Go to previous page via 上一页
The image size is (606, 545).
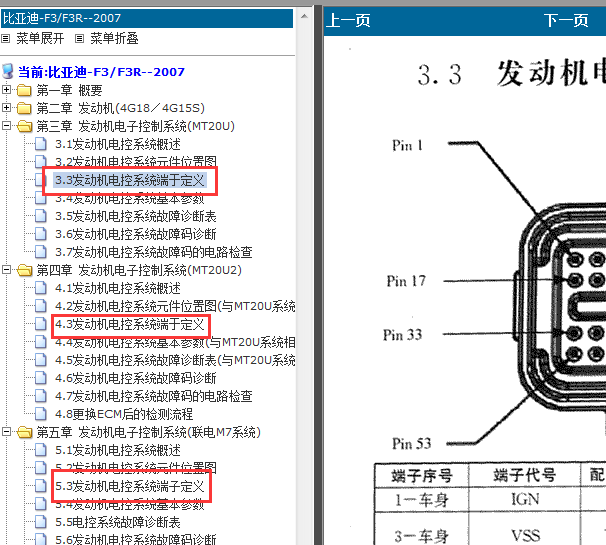tap(348, 20)
